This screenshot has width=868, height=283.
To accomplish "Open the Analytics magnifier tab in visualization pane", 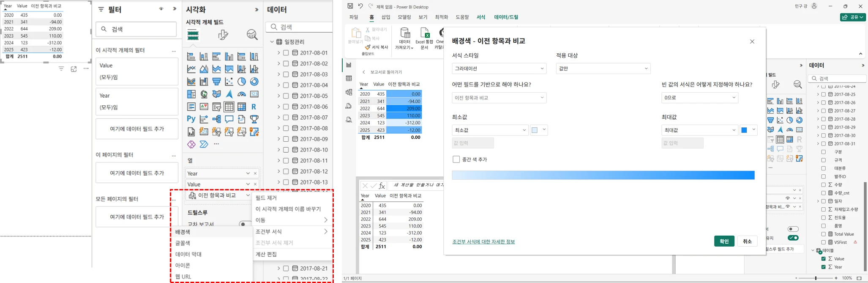I will [x=252, y=35].
